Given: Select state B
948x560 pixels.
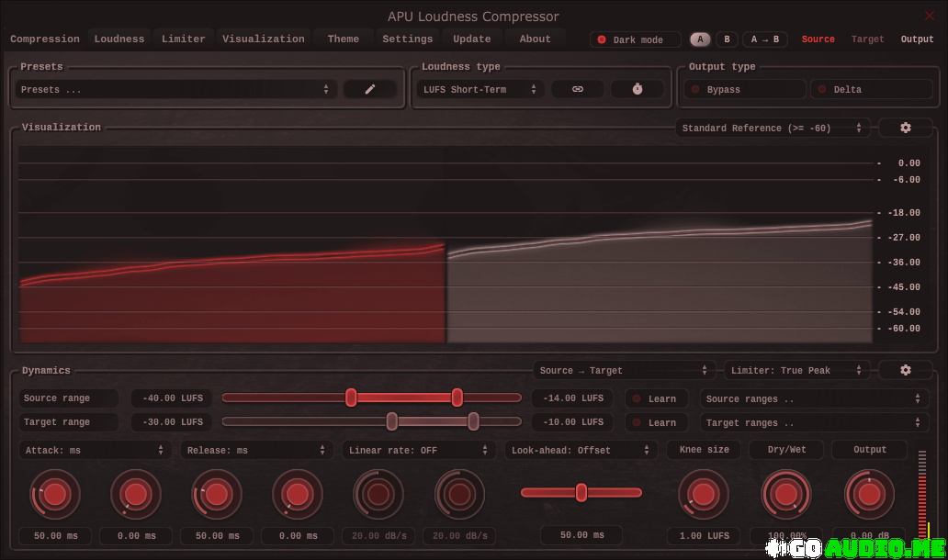Looking at the screenshot, I should coord(727,39).
